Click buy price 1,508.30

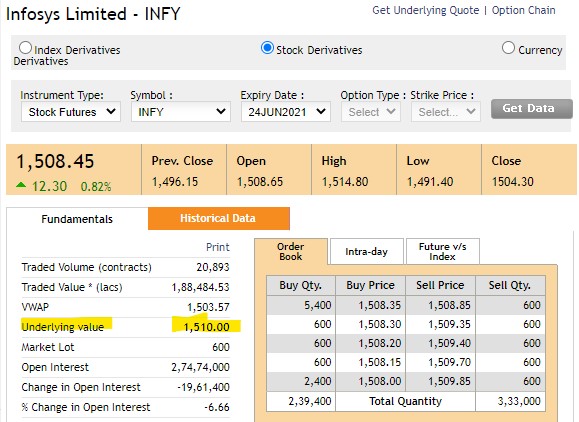(x=380, y=324)
